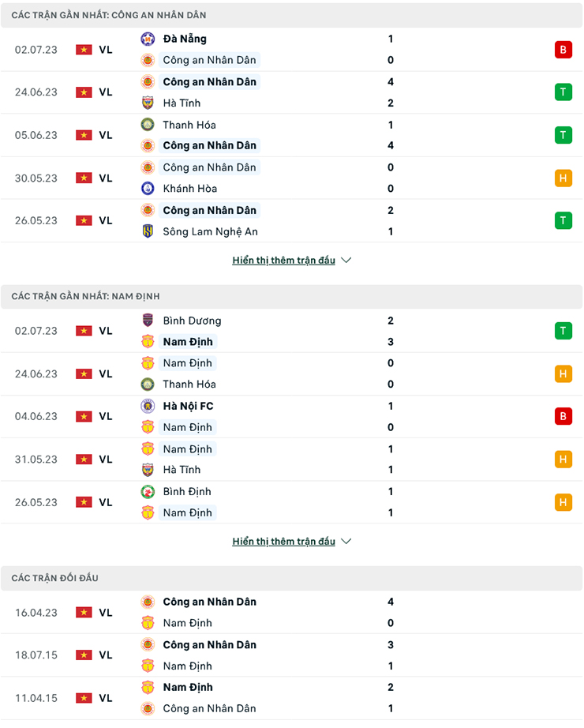Click the Hà Nội FC club logo

[x=148, y=406]
